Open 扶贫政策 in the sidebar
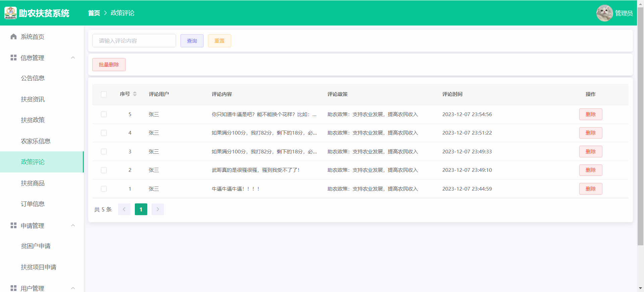The height and width of the screenshot is (292, 644). coord(33,120)
